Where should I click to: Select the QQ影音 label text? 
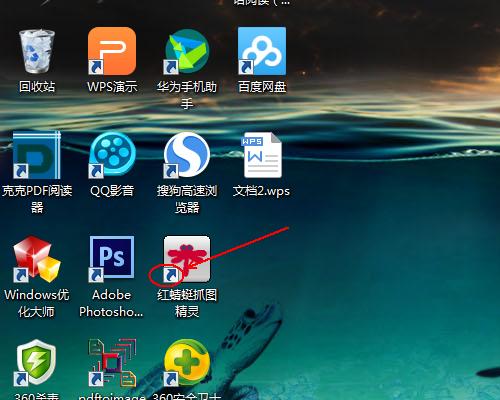pyautogui.click(x=112, y=191)
